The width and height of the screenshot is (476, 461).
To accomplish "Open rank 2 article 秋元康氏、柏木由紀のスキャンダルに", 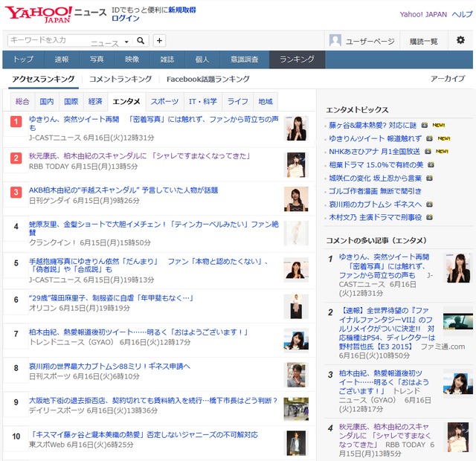I will 139,156.
